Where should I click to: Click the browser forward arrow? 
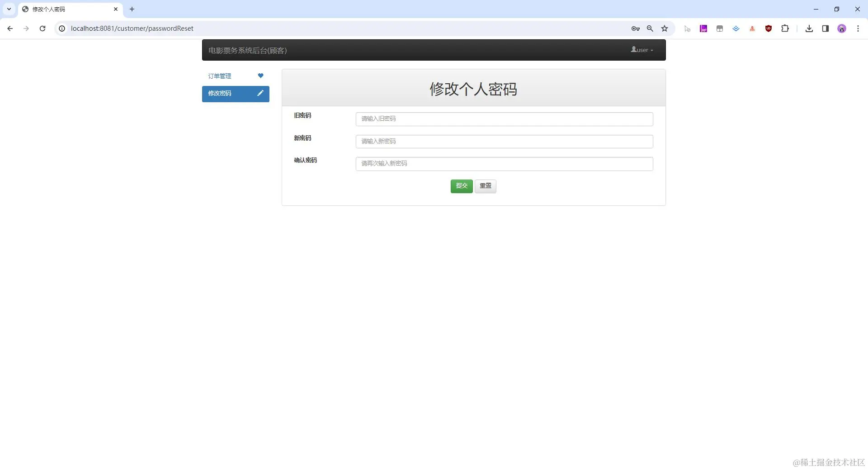click(26, 28)
